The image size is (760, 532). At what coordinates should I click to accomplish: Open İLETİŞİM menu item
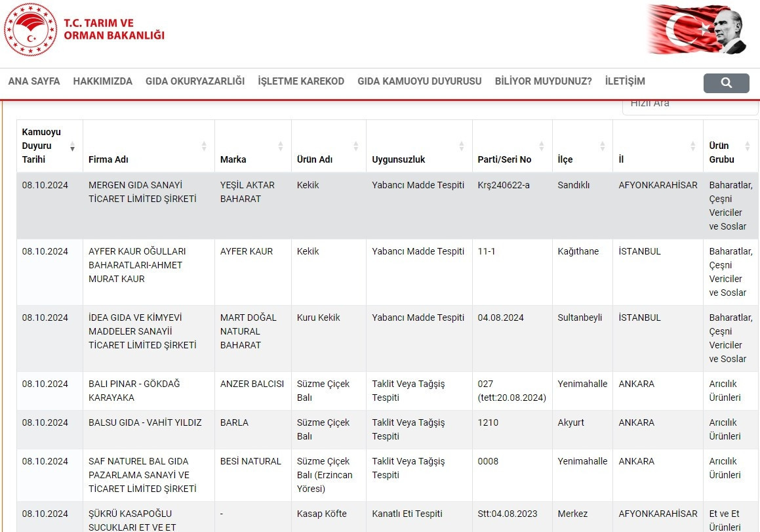pyautogui.click(x=625, y=81)
